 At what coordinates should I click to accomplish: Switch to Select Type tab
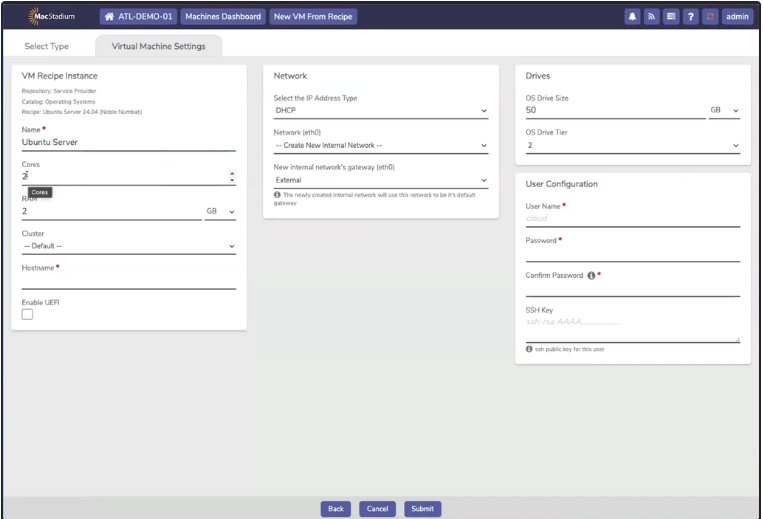point(47,46)
